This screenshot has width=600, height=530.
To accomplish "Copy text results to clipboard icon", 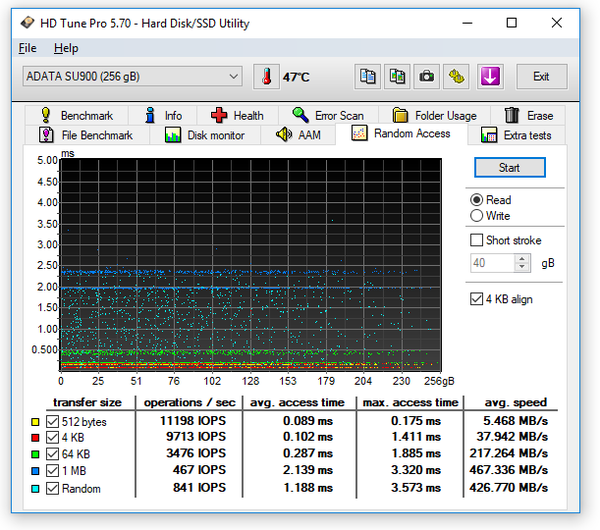I will coord(367,77).
